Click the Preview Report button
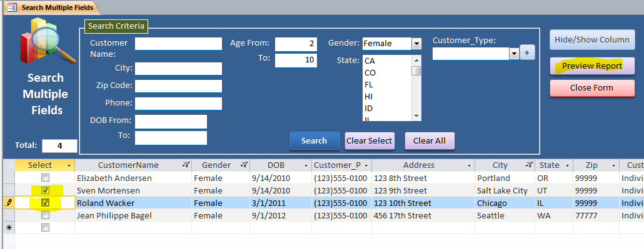Screen dimensions: 644x249 point(592,66)
